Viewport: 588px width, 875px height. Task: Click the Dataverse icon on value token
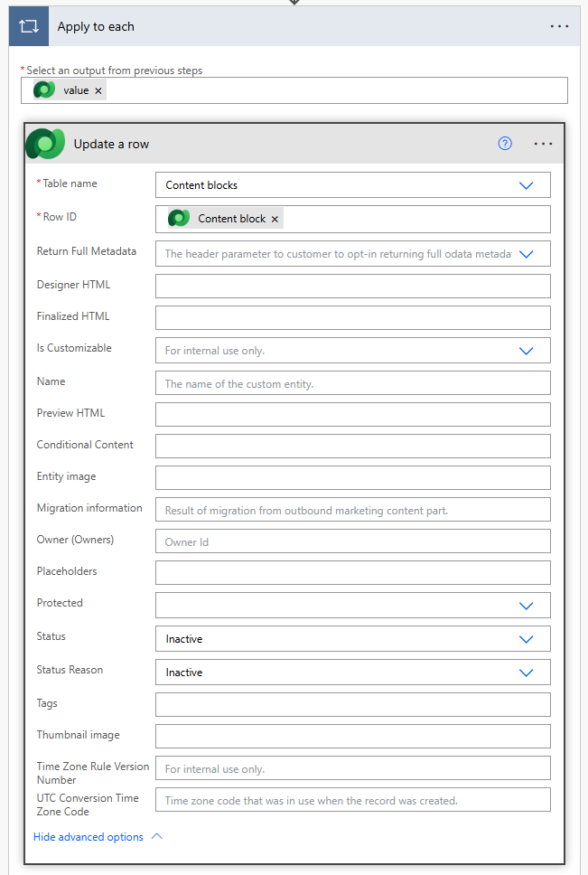(44, 90)
